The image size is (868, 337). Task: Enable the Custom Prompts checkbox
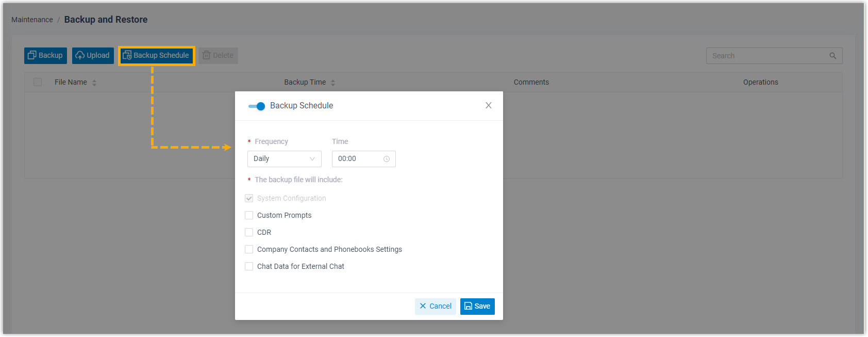click(249, 215)
